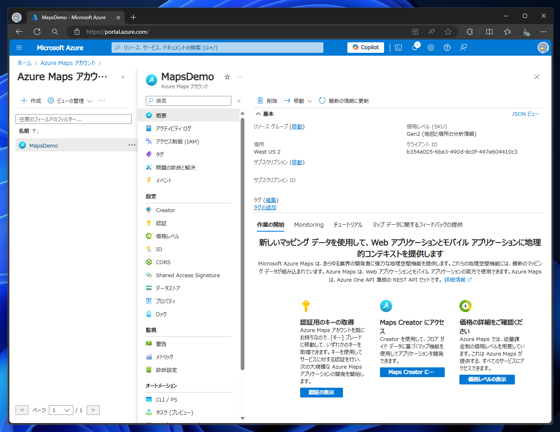Screen dimensions: 560x432
Task: Click the タグの追加 link
Action: 265,207
